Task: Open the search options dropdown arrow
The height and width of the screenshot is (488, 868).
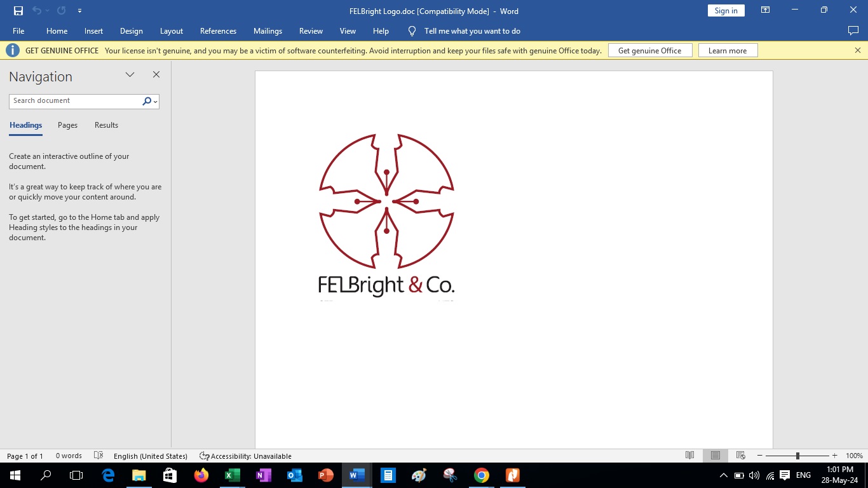Action: click(x=156, y=102)
